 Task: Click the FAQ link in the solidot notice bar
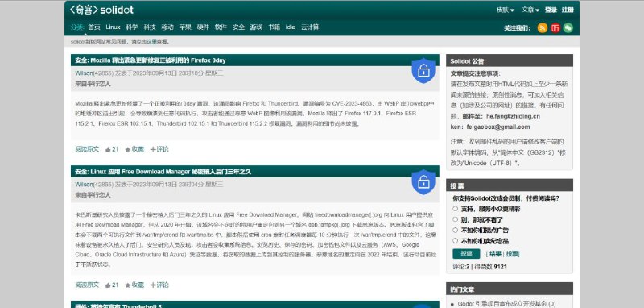click(153, 42)
